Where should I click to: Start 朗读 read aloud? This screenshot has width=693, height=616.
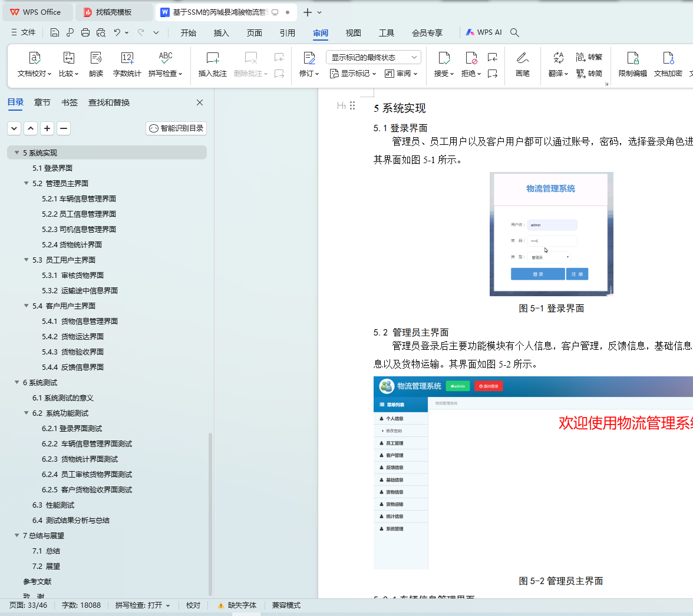pyautogui.click(x=96, y=64)
